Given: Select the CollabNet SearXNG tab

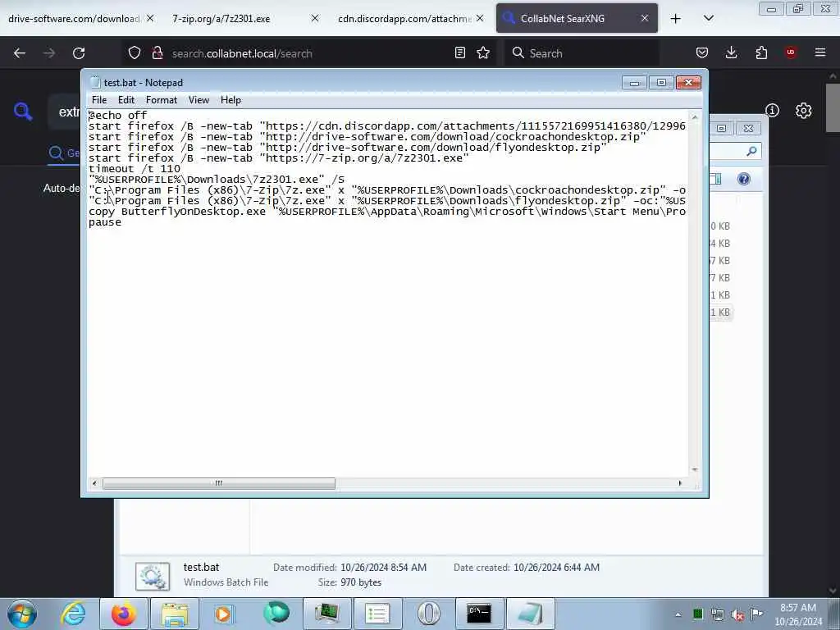Looking at the screenshot, I should [x=563, y=19].
